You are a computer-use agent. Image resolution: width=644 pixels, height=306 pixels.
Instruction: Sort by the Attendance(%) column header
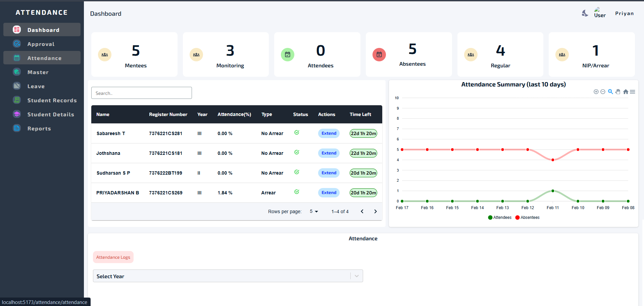(234, 114)
